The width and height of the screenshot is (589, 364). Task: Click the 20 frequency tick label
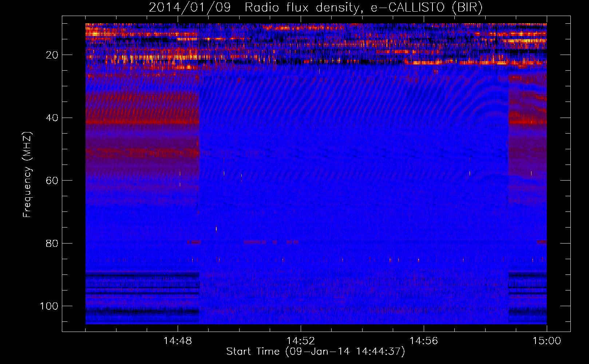(x=52, y=55)
